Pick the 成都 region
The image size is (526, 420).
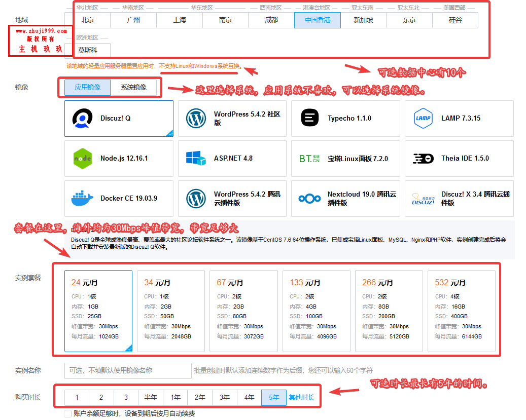(x=271, y=20)
